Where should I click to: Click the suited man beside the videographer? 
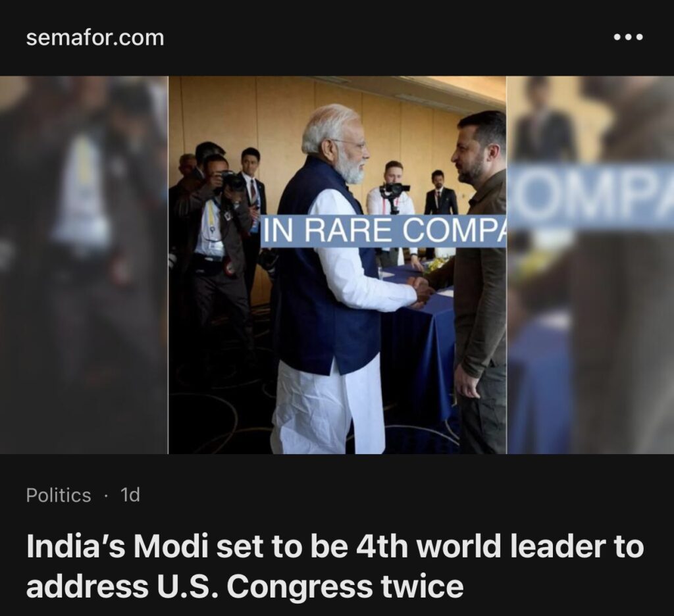point(440,194)
